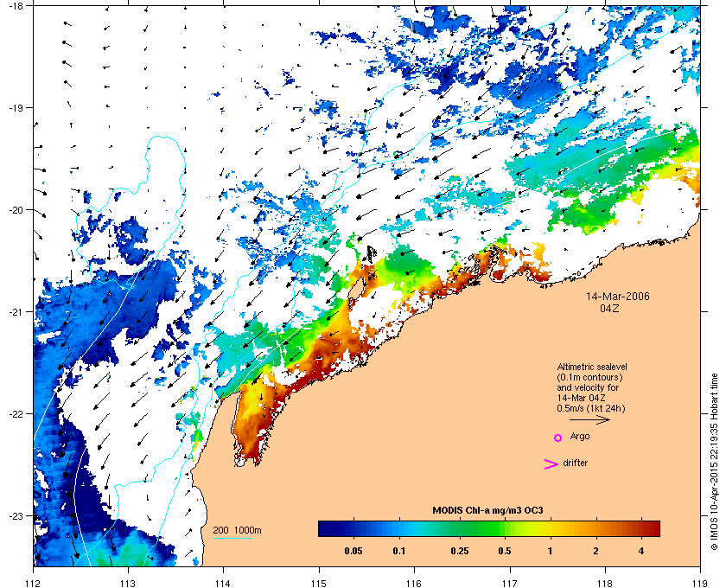Click the colorbar tick label 1

tap(550, 551)
